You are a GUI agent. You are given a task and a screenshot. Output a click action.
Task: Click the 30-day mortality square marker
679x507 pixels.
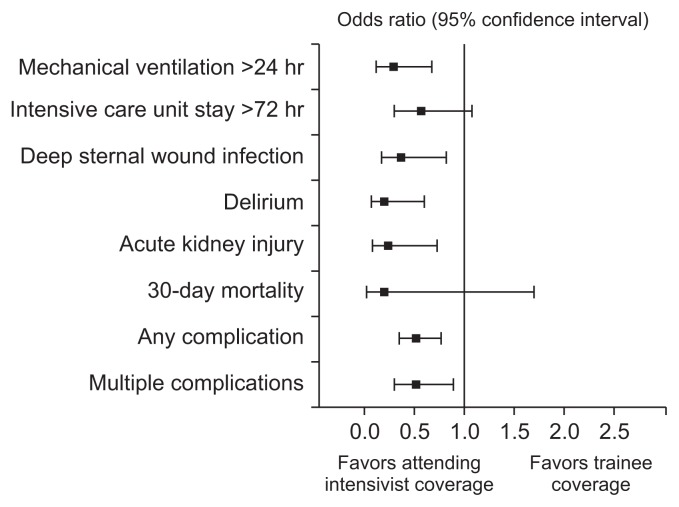tap(384, 292)
